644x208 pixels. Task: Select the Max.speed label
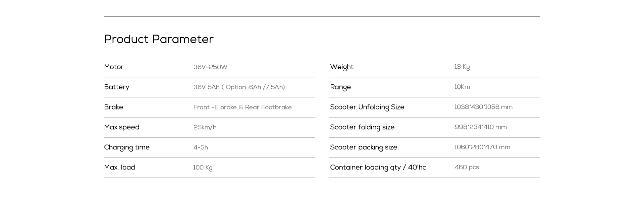[x=122, y=127]
